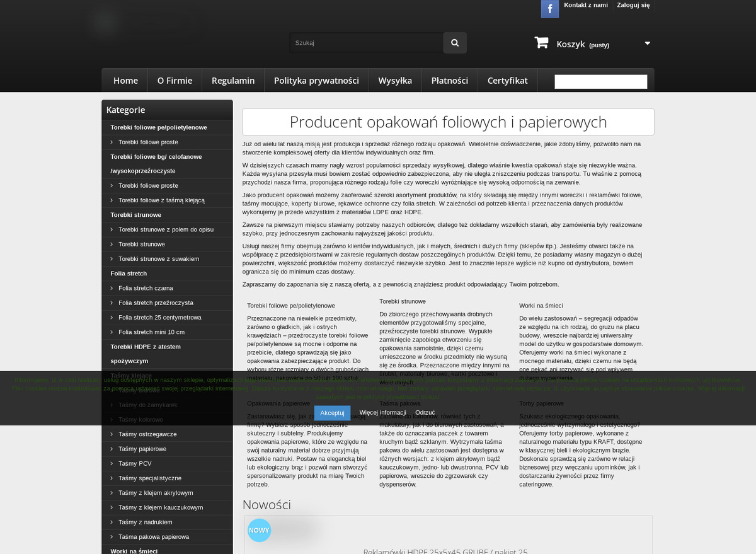Select Folia stretch przeźroczysta

tap(156, 303)
